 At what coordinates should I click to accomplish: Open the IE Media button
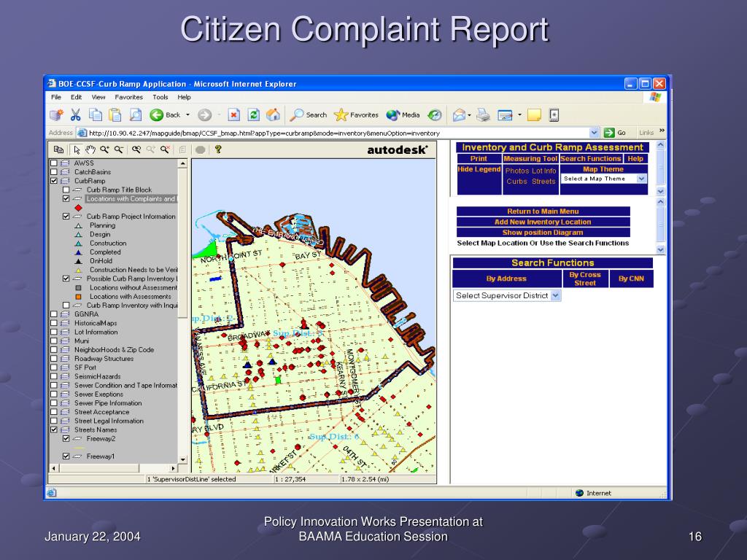pyautogui.click(x=403, y=114)
